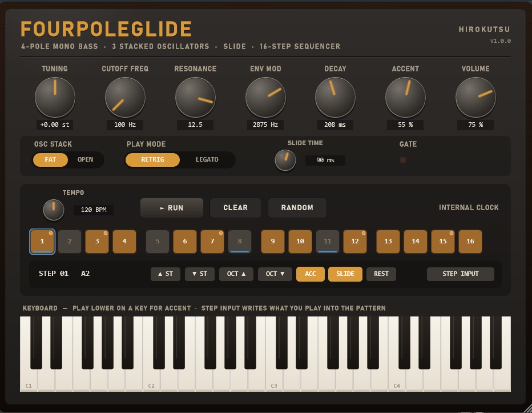Select sequencer step 12
The height and width of the screenshot is (413, 532).
coord(355,242)
